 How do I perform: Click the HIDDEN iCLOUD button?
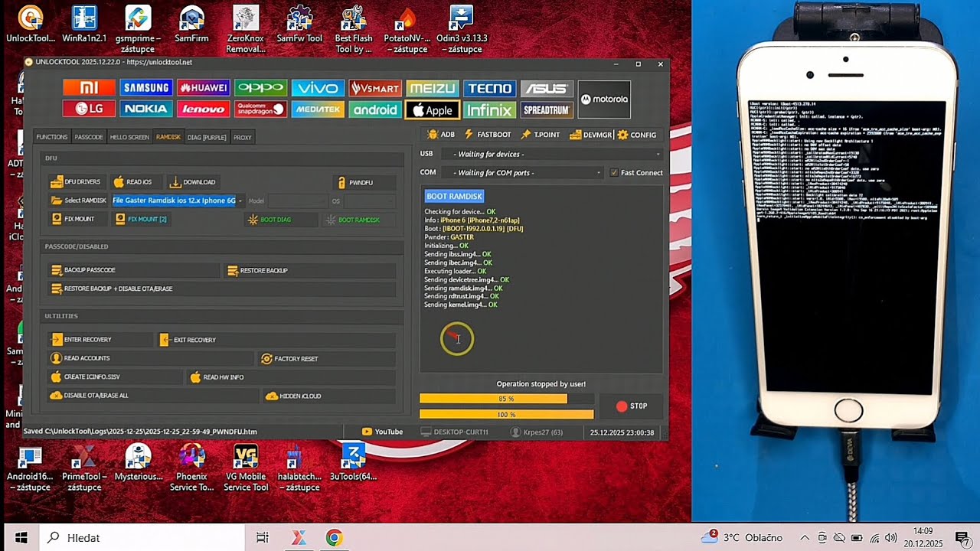click(329, 396)
